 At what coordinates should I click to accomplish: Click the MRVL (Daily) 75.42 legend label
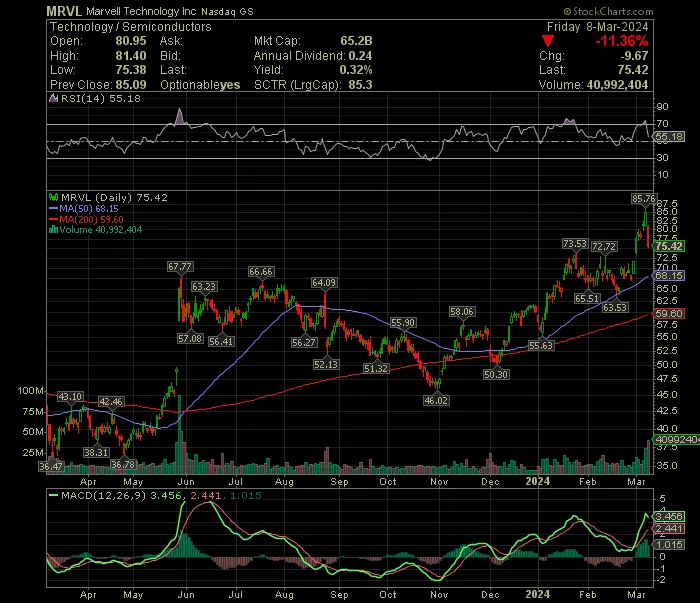point(114,198)
